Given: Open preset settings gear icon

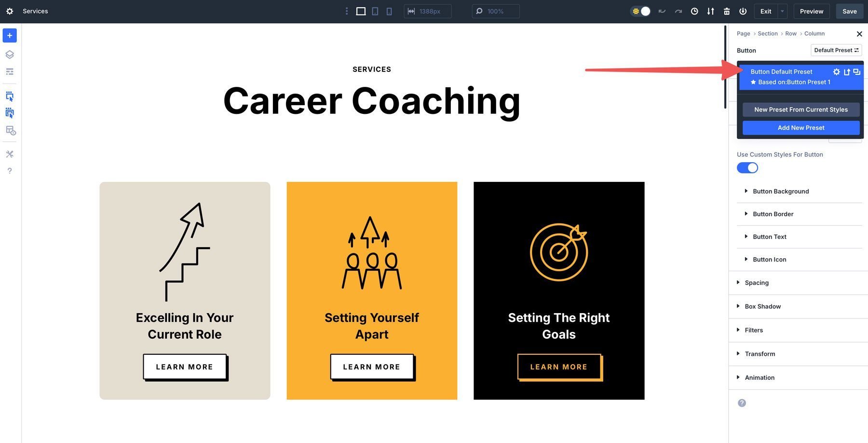Looking at the screenshot, I should (x=837, y=72).
